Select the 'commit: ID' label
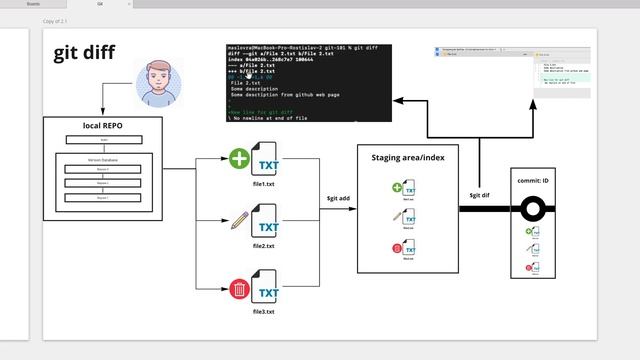Image resolution: width=640 pixels, height=360 pixels. pos(533,180)
